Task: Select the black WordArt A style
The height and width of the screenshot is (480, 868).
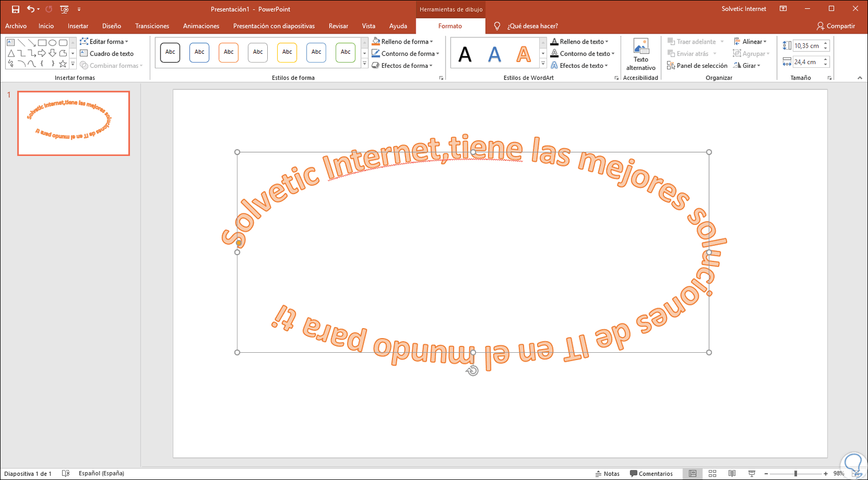Action: click(x=465, y=54)
